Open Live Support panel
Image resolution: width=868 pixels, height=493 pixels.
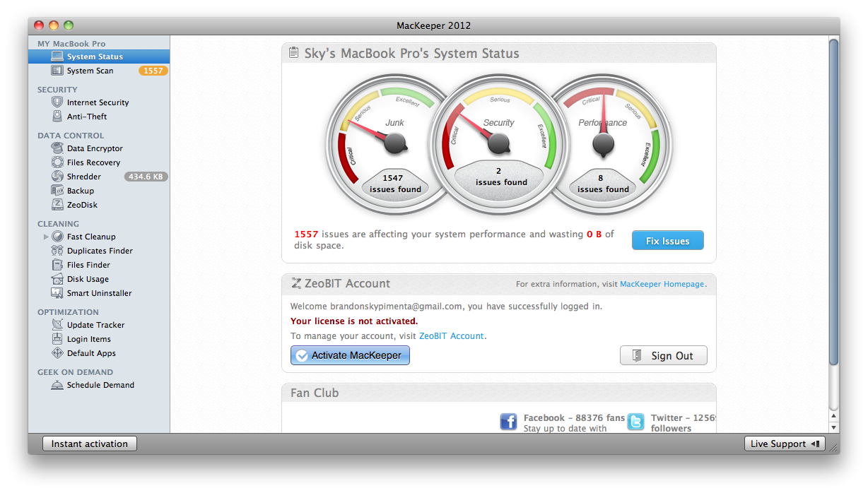[x=785, y=444]
